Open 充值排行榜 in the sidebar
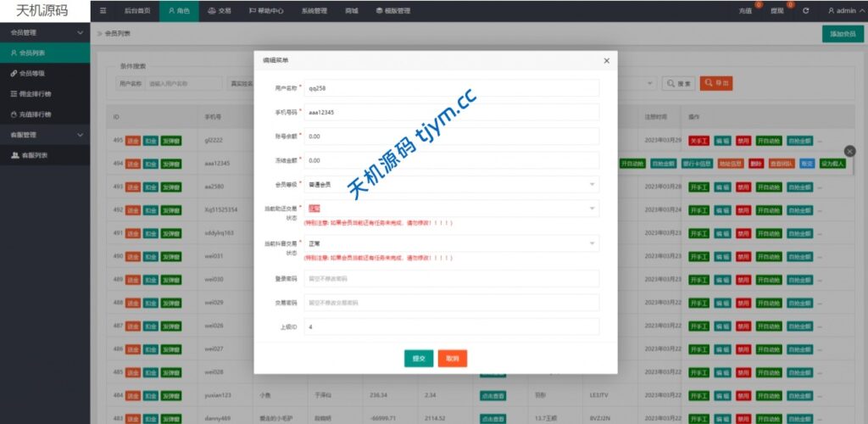Screen dimensions: 868x424 35,114
